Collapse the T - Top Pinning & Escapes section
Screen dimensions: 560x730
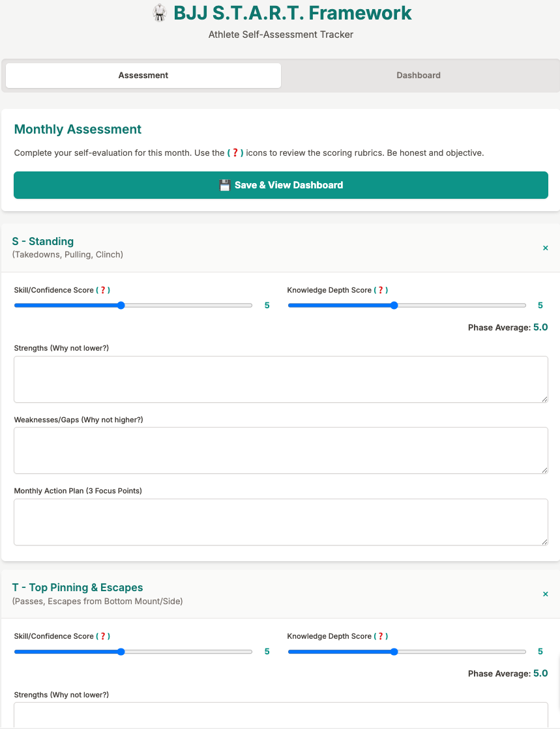point(546,594)
